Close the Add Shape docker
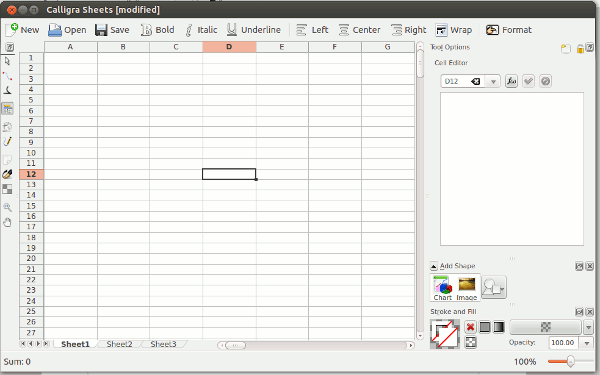 click(x=590, y=266)
